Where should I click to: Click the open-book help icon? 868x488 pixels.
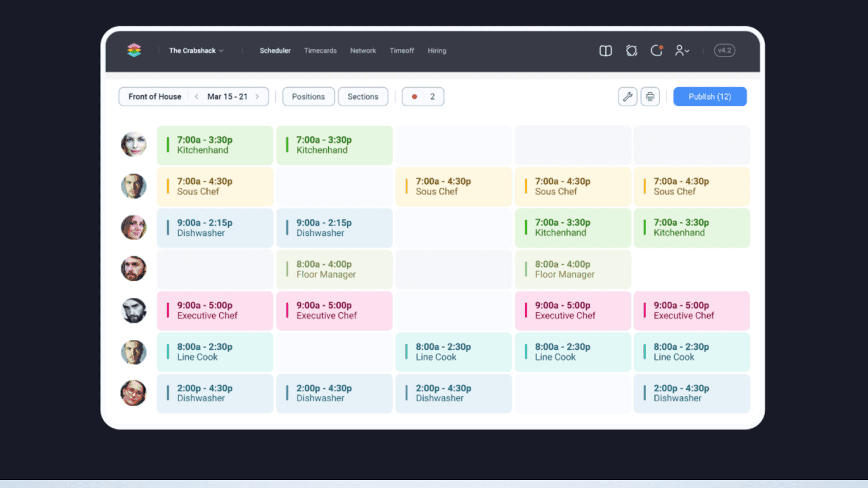point(605,50)
